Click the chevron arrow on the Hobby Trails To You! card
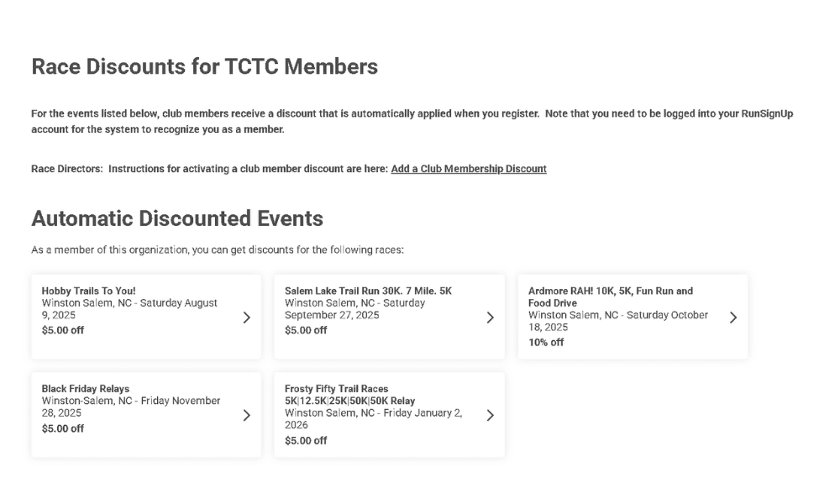Viewport: 840px width, 504px height. 246,318
